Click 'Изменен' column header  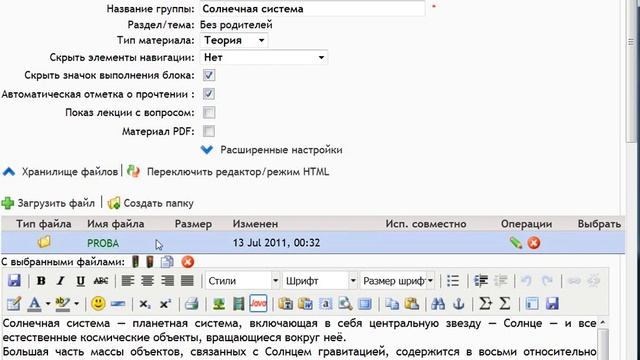[255, 224]
